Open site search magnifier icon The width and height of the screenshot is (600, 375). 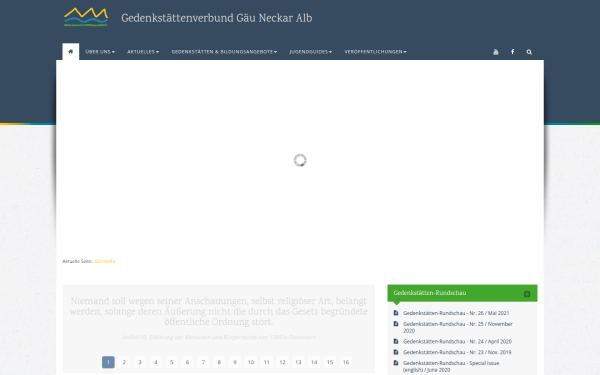point(529,52)
